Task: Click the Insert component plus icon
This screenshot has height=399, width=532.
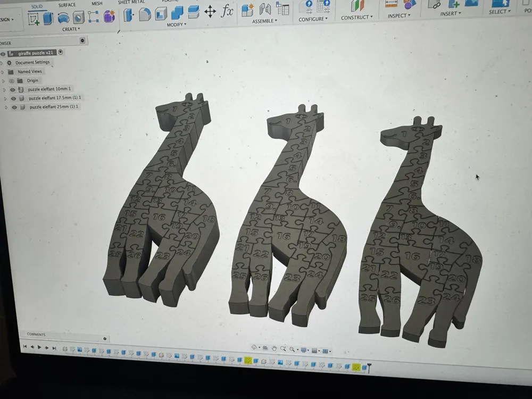Action: pyautogui.click(x=453, y=4)
